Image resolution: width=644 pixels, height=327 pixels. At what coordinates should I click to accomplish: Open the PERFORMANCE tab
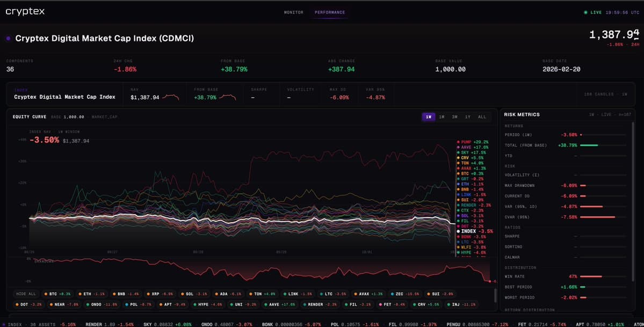[330, 12]
